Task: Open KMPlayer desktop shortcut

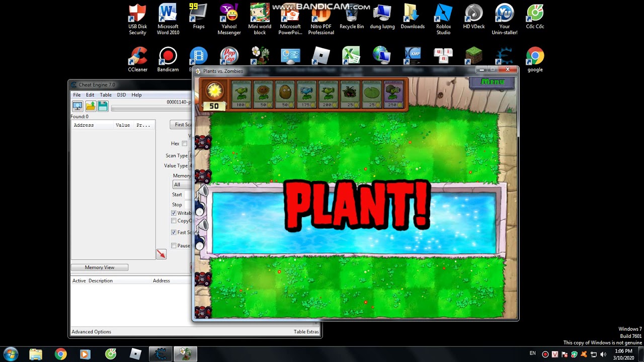Action: pos(413,56)
